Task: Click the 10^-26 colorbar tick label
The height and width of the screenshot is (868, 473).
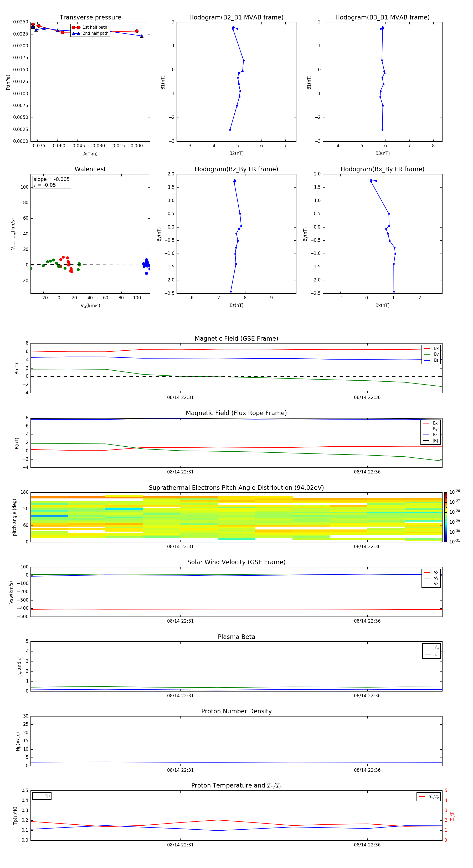Action: [455, 492]
